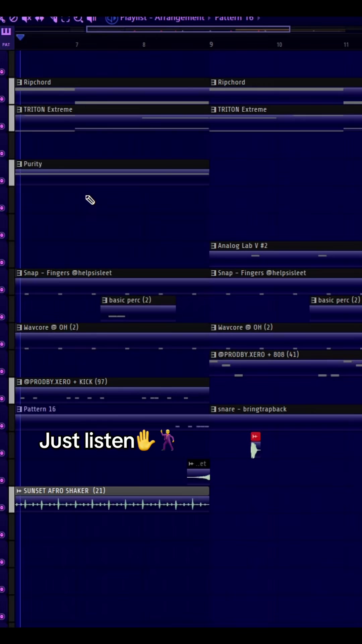Mute the Purity track
The width and height of the screenshot is (362, 644).
click(2, 181)
